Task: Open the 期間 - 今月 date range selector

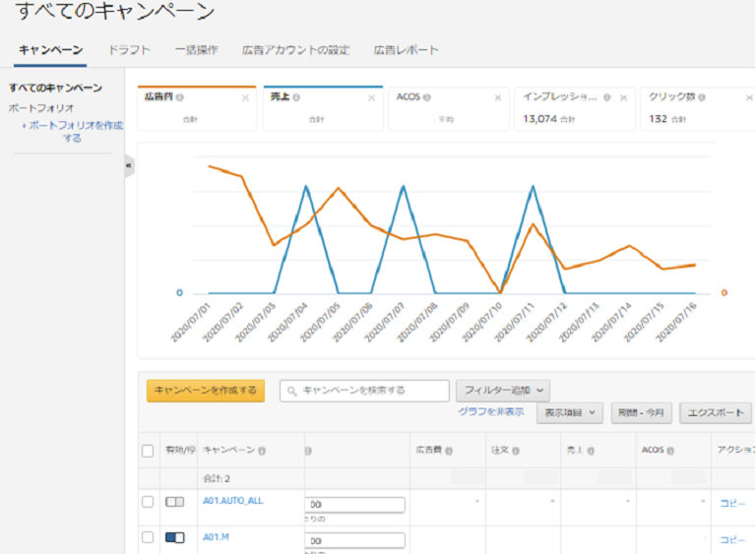Action: click(640, 413)
